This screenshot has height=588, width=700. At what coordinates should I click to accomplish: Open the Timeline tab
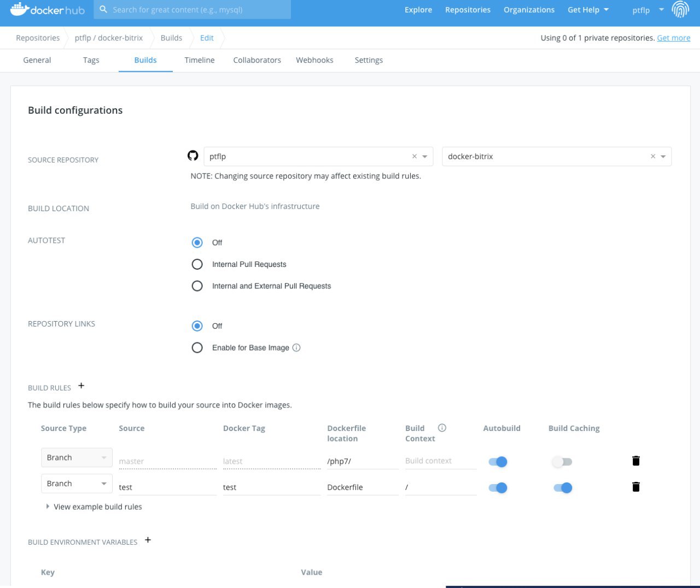coord(200,60)
